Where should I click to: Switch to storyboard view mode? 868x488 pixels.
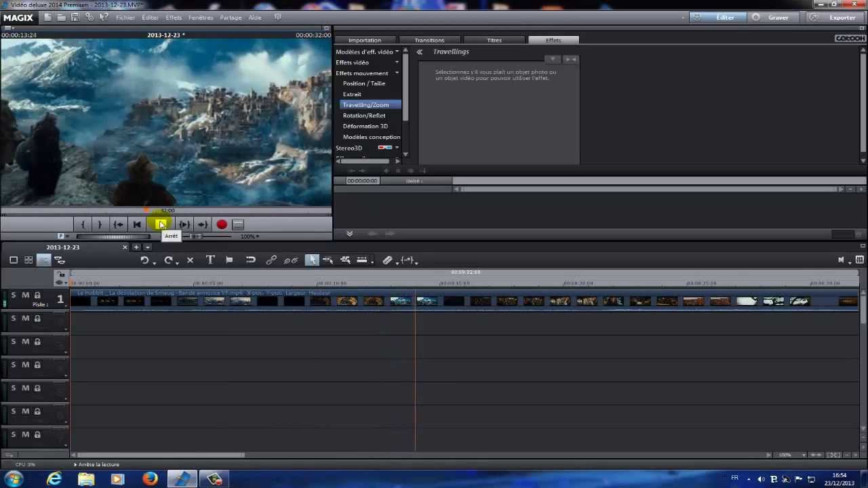tap(28, 260)
